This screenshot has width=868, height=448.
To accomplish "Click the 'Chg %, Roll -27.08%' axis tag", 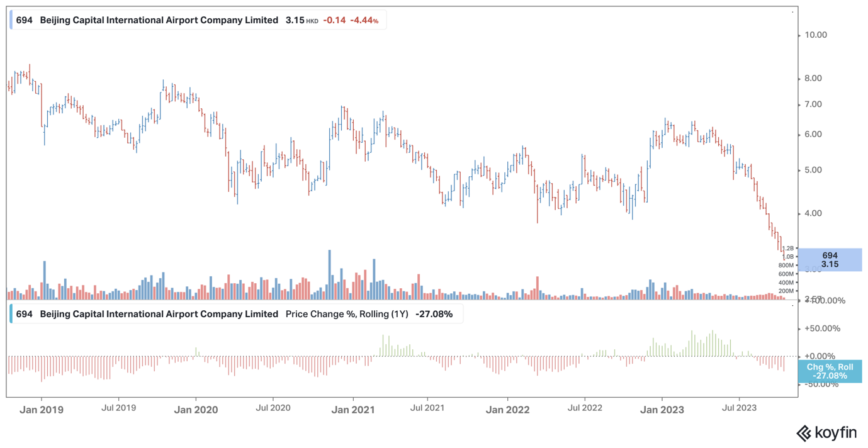I will 830,371.
